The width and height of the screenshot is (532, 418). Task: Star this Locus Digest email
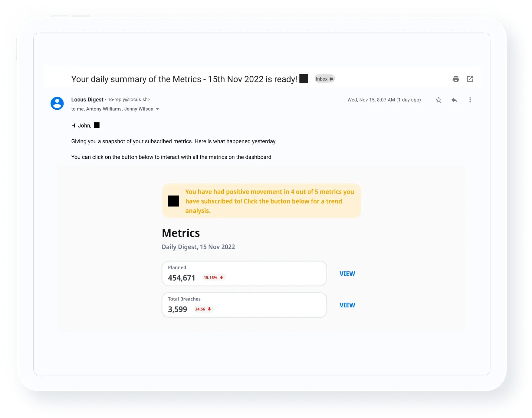[438, 100]
